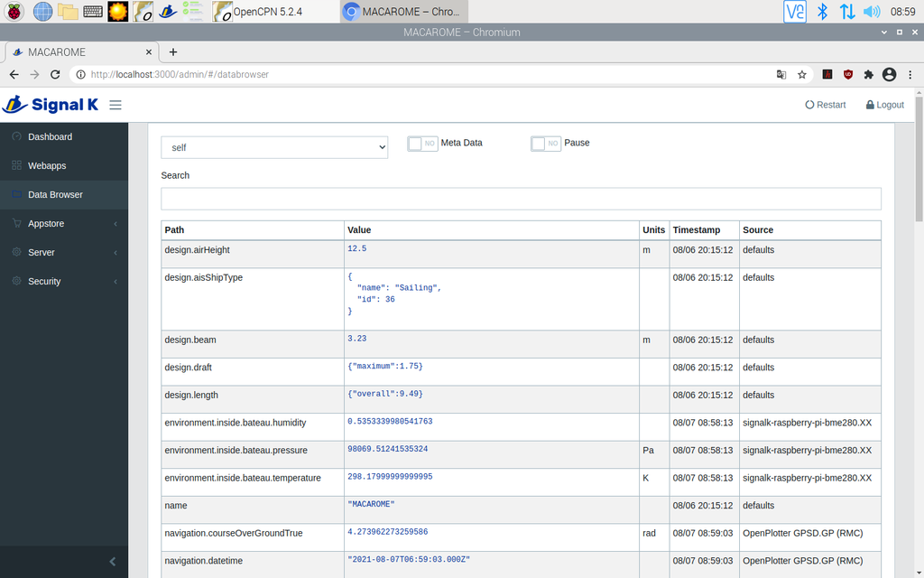This screenshot has height=578, width=924.
Task: Open the on-screen keyboard launcher in taskbar
Action: 93,11
